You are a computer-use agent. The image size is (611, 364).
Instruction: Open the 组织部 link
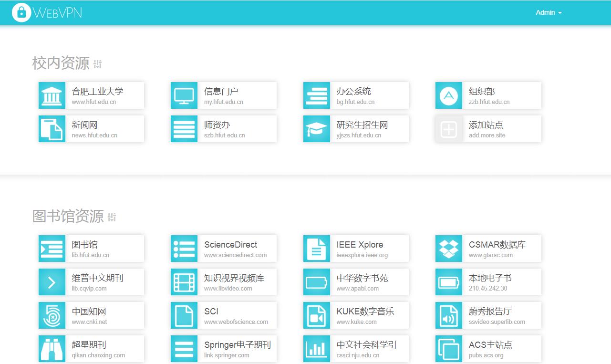click(482, 91)
